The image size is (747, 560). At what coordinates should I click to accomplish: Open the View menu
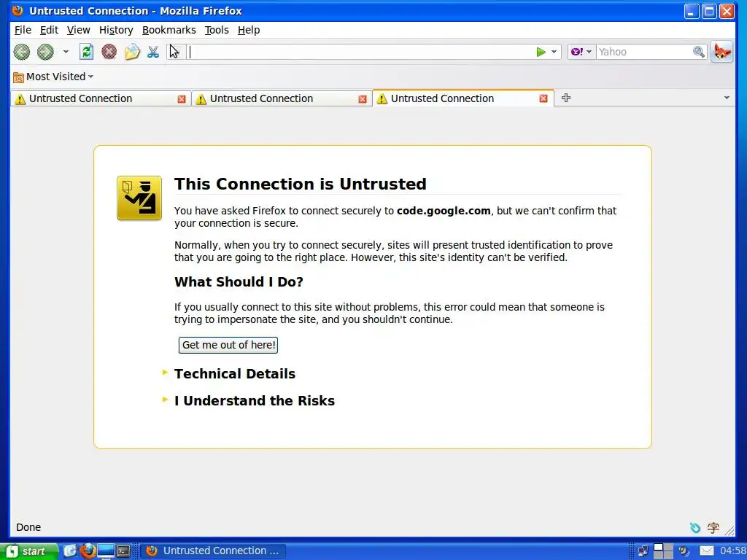point(79,30)
